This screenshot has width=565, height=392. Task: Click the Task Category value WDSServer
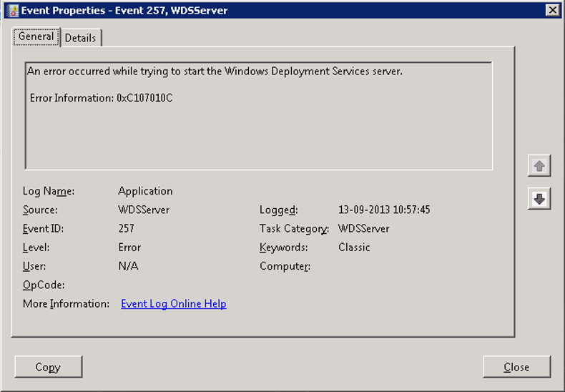[x=364, y=229]
